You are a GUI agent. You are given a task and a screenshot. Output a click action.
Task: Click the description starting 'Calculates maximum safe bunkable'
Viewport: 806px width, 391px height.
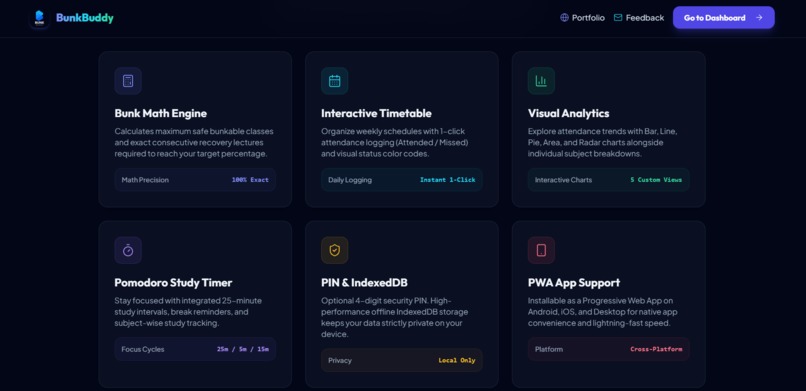pos(194,142)
